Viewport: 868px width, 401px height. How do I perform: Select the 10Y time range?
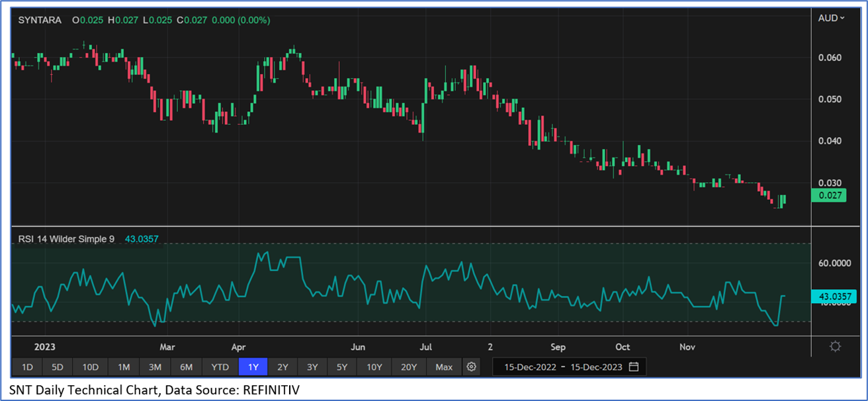tap(374, 367)
